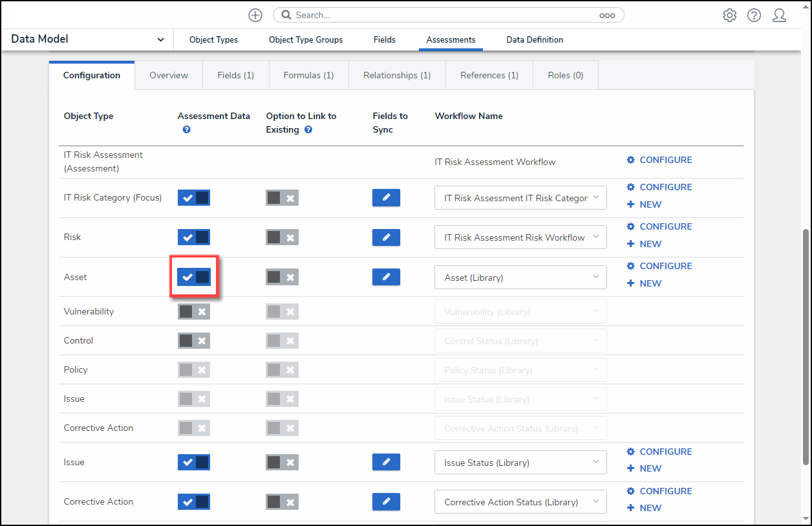Disable Assessment Data toggle for Asset
Screen dimensions: 812x526
[x=194, y=277]
